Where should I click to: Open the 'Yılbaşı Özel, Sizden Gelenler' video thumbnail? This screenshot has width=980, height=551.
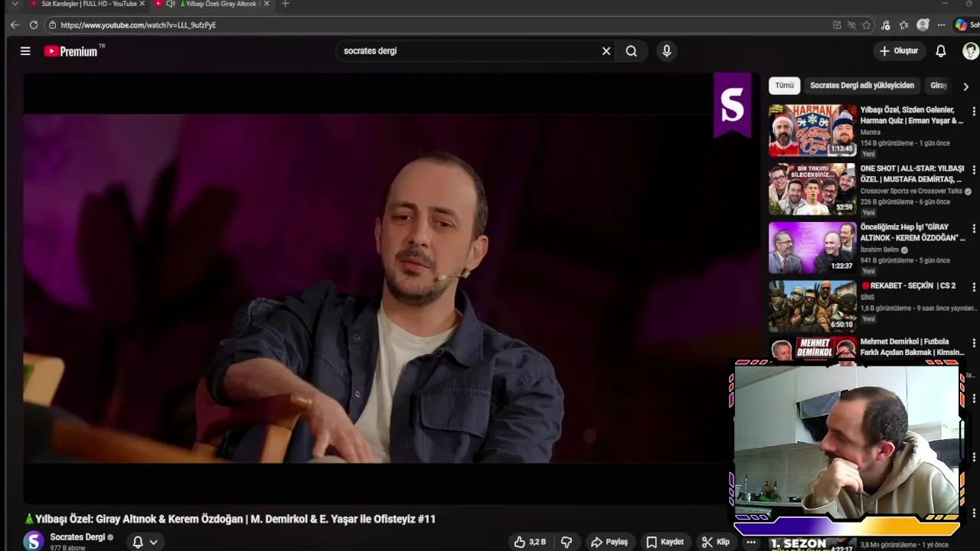812,130
